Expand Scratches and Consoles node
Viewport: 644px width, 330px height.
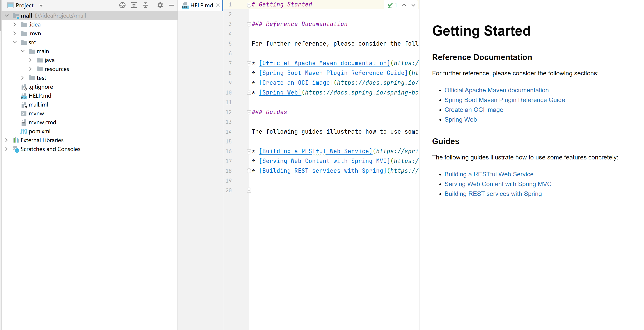point(7,149)
